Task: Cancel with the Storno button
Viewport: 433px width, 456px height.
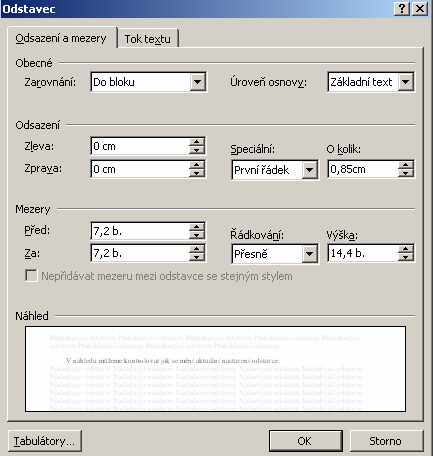Action: point(386,441)
